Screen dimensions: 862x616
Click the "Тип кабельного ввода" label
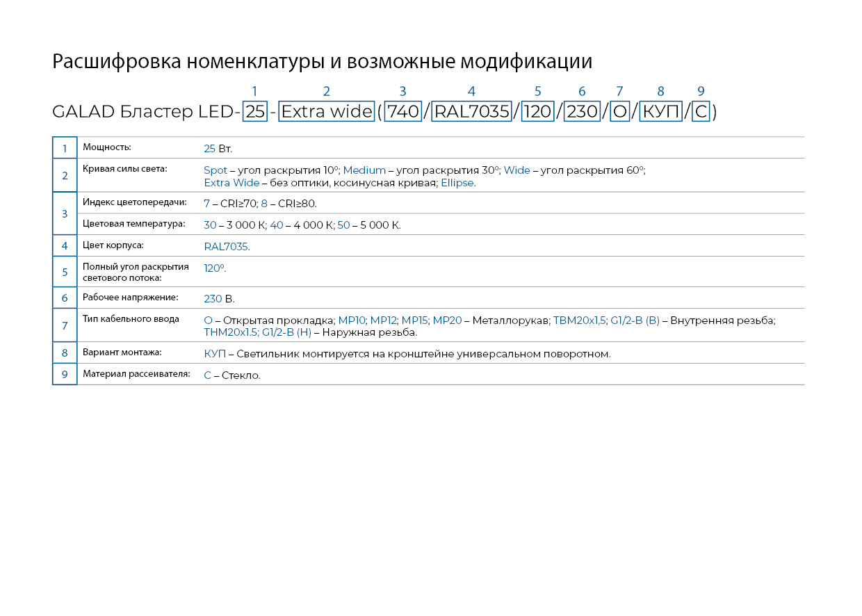131,319
